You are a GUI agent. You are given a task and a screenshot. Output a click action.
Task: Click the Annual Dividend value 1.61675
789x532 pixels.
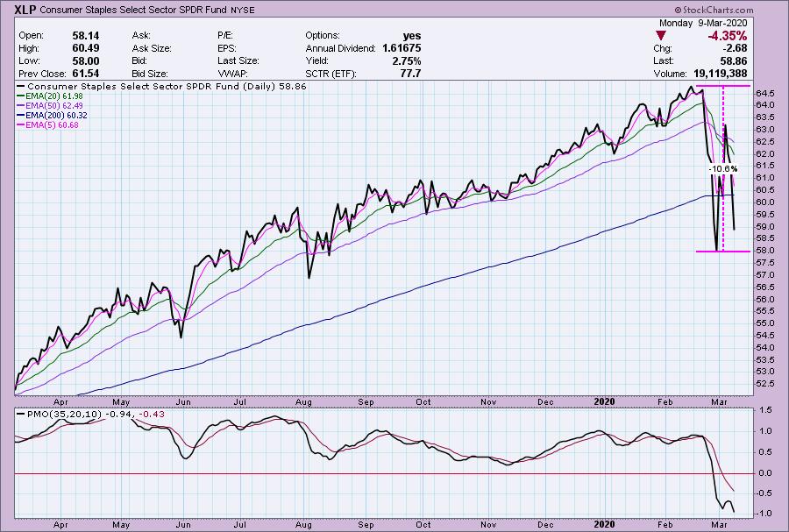[x=402, y=48]
